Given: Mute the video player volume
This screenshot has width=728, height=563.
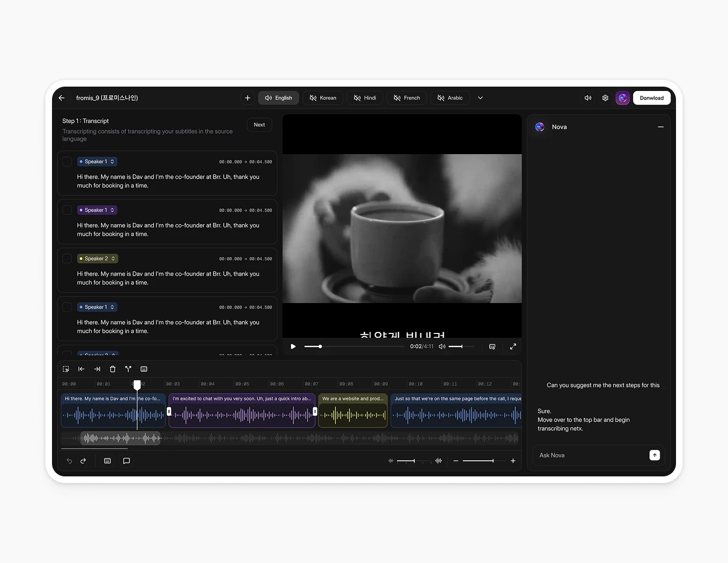Looking at the screenshot, I should tap(441, 346).
